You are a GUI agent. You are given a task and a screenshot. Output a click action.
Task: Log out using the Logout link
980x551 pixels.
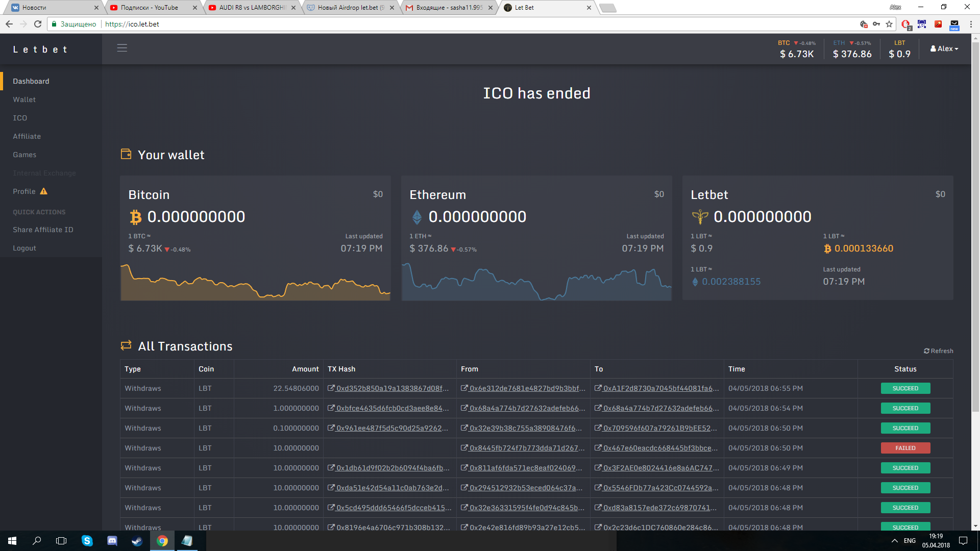[x=24, y=248]
